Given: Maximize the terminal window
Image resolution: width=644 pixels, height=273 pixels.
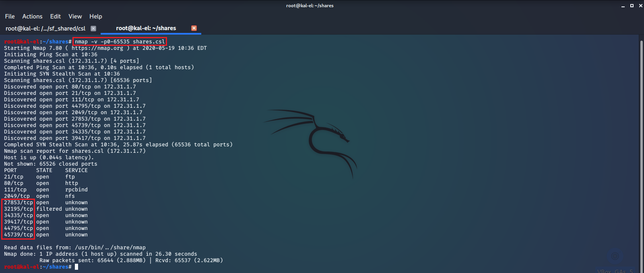Looking at the screenshot, I should point(632,6).
